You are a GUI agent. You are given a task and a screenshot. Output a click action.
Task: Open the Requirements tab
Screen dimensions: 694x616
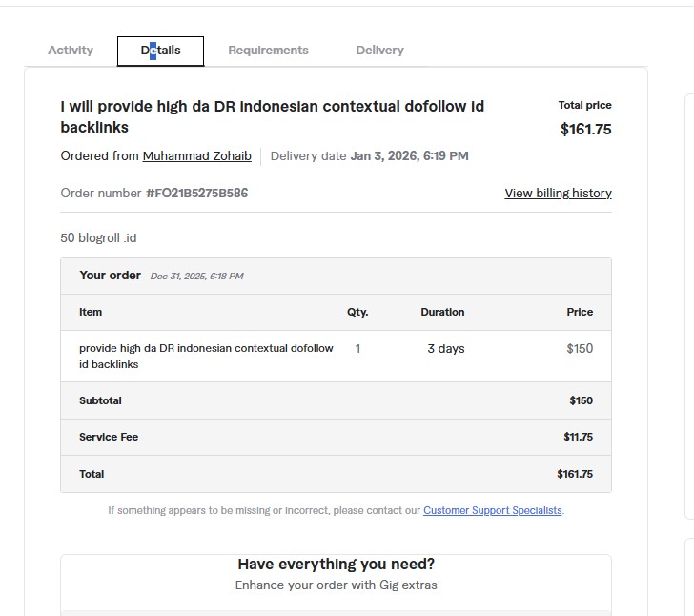click(x=268, y=51)
